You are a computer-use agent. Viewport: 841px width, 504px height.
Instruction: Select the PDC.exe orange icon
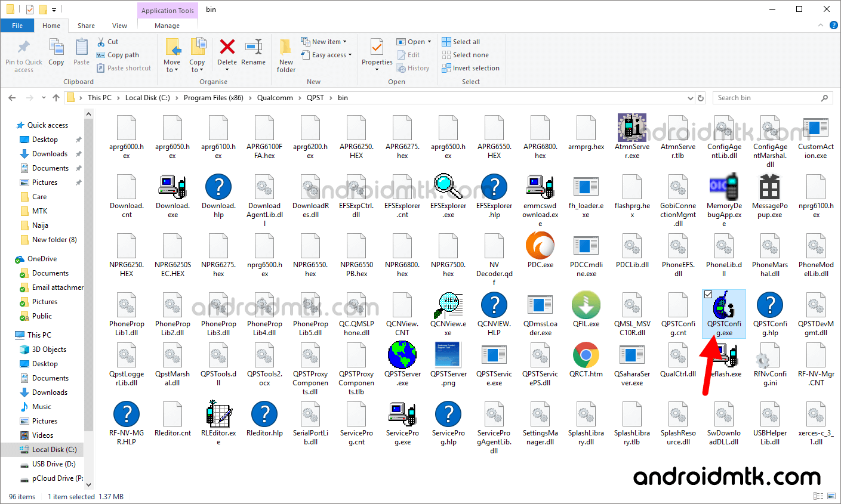(x=540, y=246)
